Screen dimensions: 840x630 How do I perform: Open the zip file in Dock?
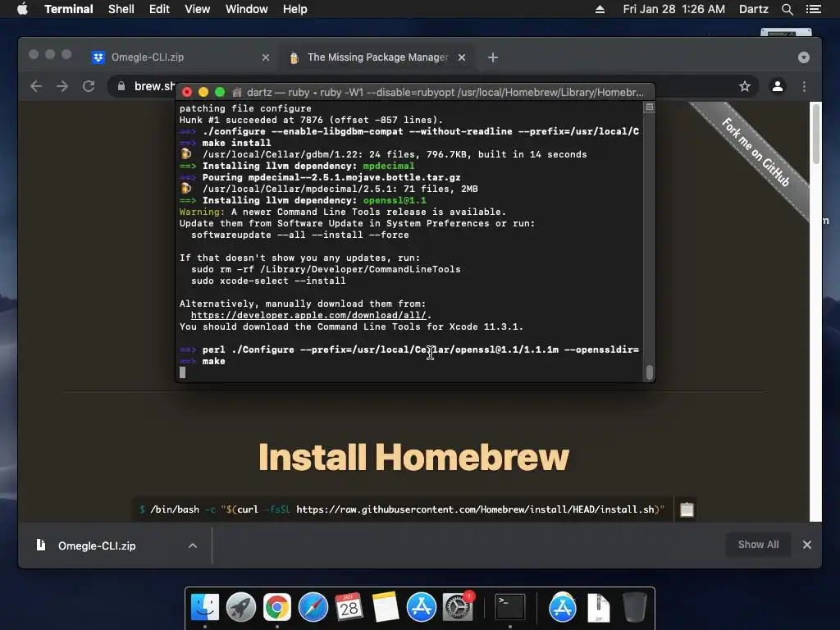coord(598,608)
